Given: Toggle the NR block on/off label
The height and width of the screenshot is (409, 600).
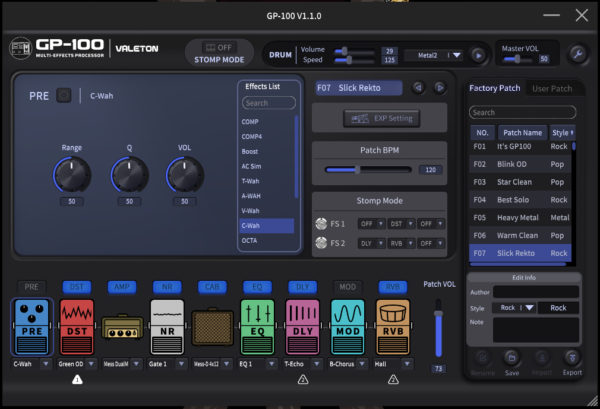Looking at the screenshot, I should (x=167, y=287).
